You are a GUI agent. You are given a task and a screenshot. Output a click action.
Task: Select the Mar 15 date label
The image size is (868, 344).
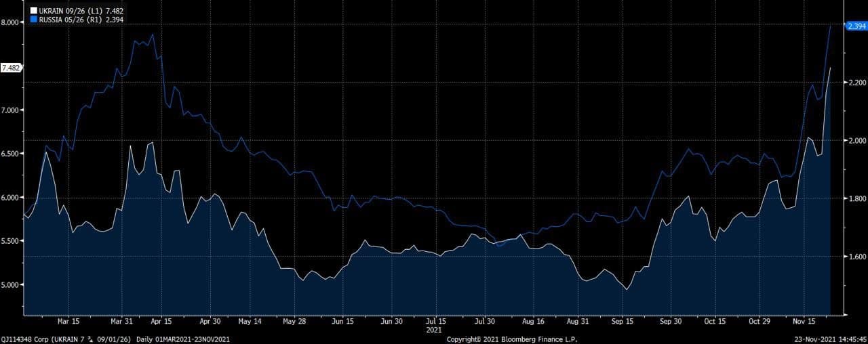[x=68, y=322]
